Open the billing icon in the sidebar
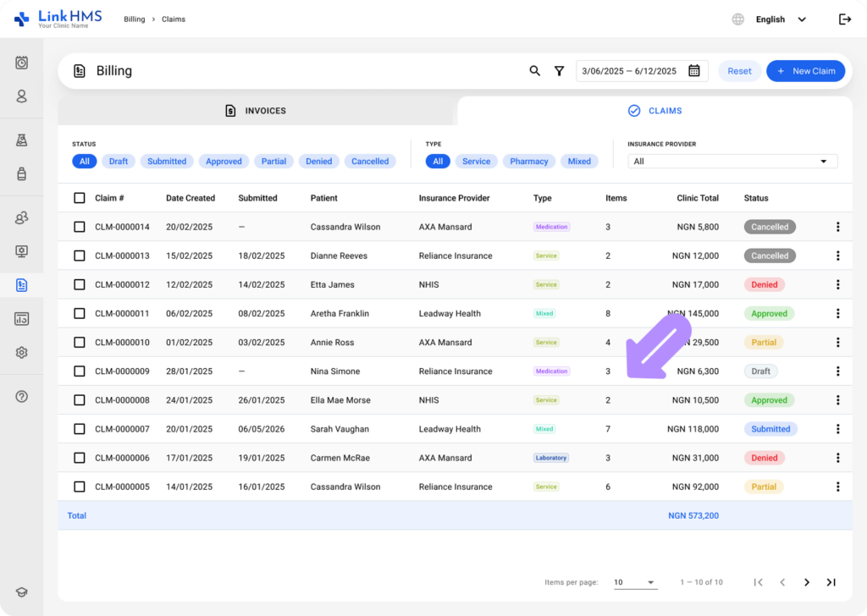 21,285
